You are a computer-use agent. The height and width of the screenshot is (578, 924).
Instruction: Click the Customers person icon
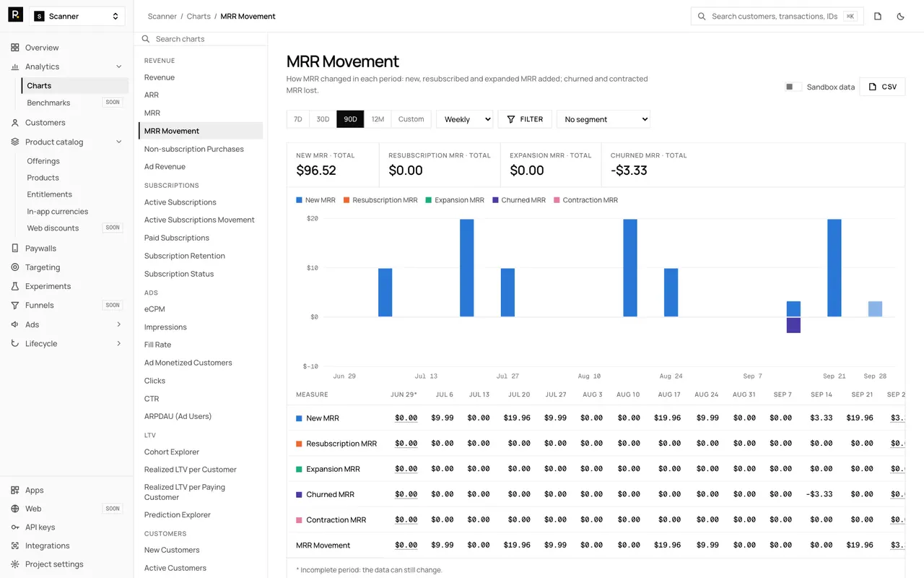[15, 123]
